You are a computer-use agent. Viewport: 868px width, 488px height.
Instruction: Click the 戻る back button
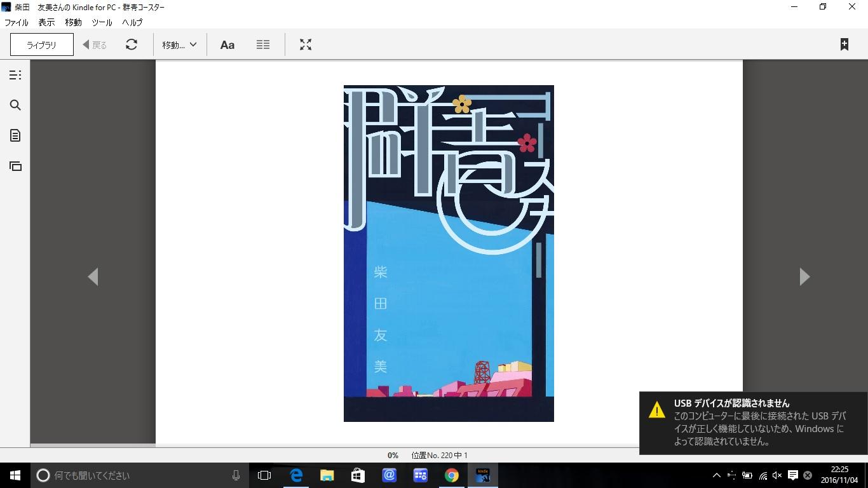(95, 44)
